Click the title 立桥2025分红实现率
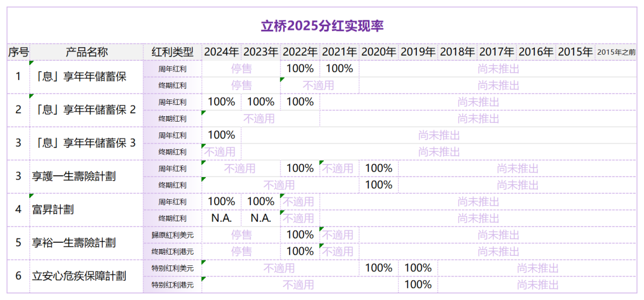644x300 pixels. coord(323,26)
